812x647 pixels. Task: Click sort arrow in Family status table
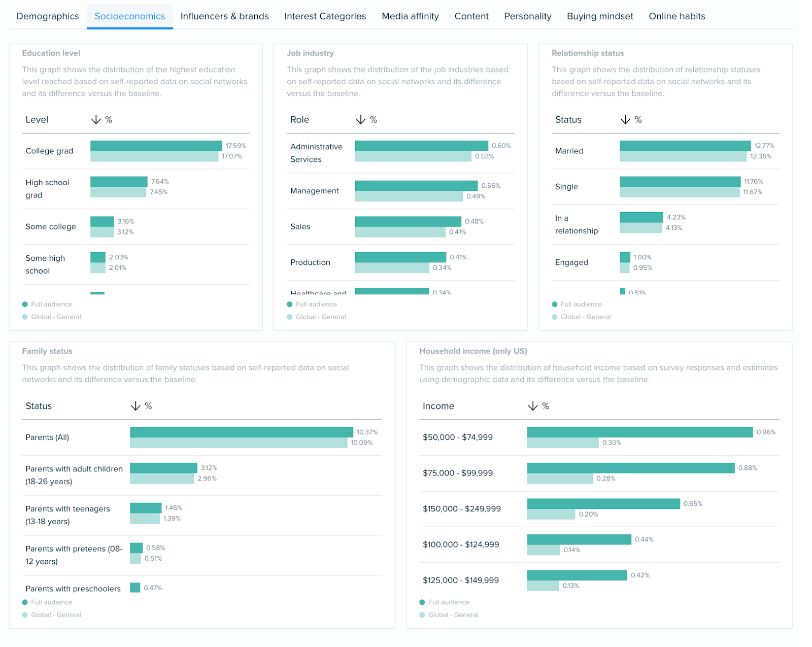136,406
